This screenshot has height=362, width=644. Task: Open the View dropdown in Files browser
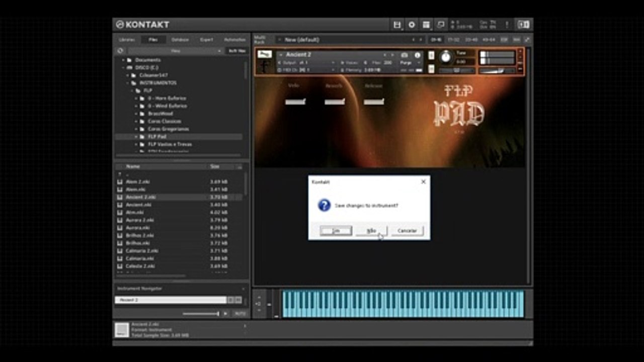click(175, 51)
